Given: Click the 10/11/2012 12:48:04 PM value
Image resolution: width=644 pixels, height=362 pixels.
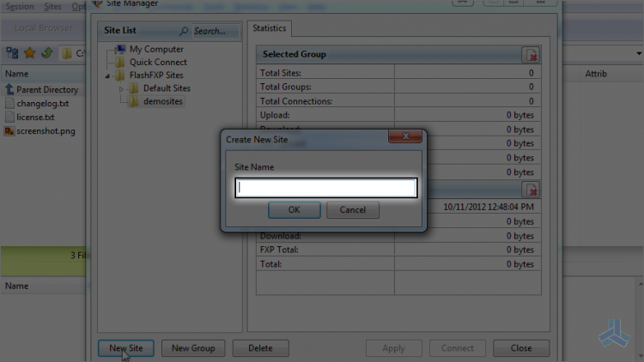Looking at the screenshot, I should [489, 208].
